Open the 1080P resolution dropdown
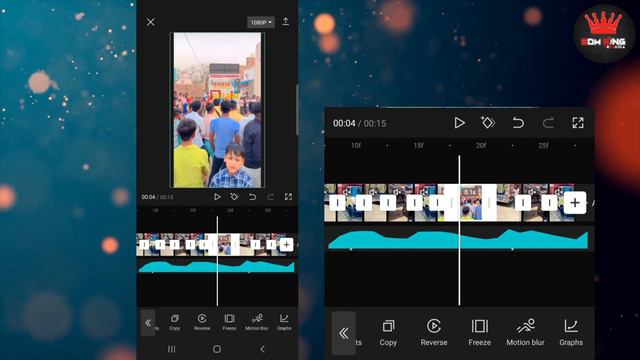This screenshot has height=360, width=640. (260, 22)
